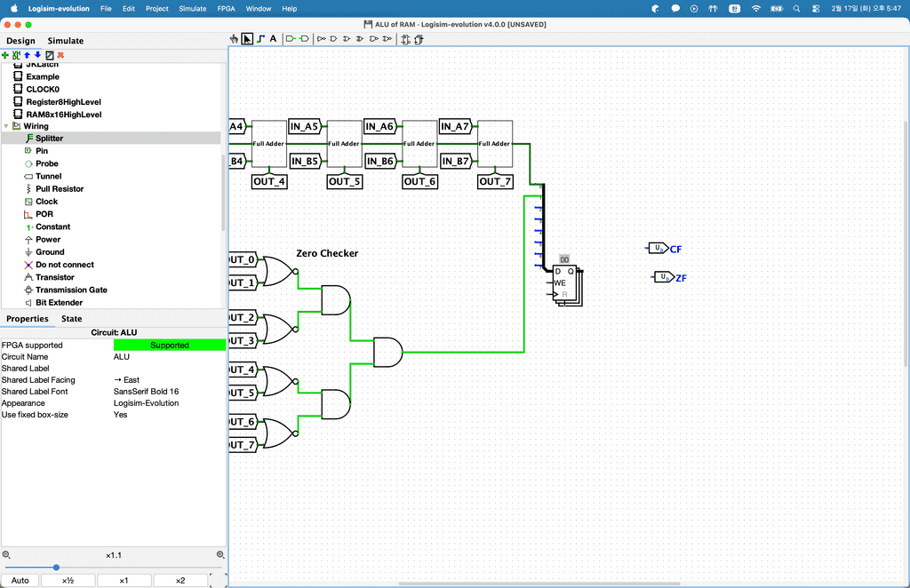
Task: Toggle the green FPGA Supported field
Action: (169, 346)
